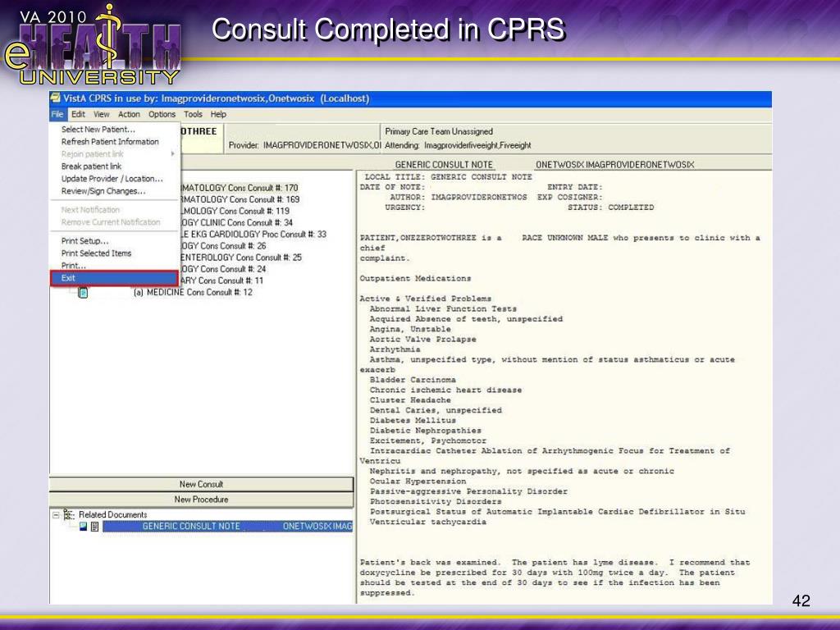
Task: Select the ENTEROLOGY Cons Consult #: 25 row
Action: (241, 257)
